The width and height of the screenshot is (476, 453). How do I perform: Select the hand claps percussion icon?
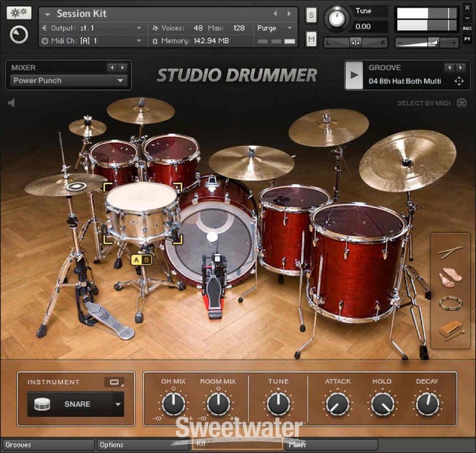451,278
